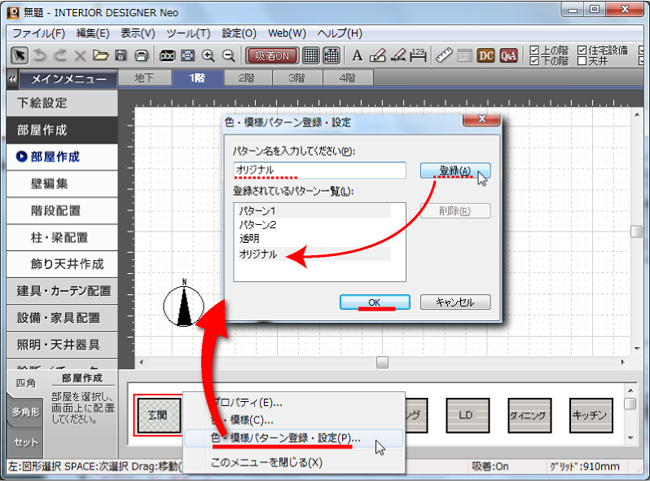Open the ツール(T) menu
The width and height of the screenshot is (650, 481).
click(188, 33)
